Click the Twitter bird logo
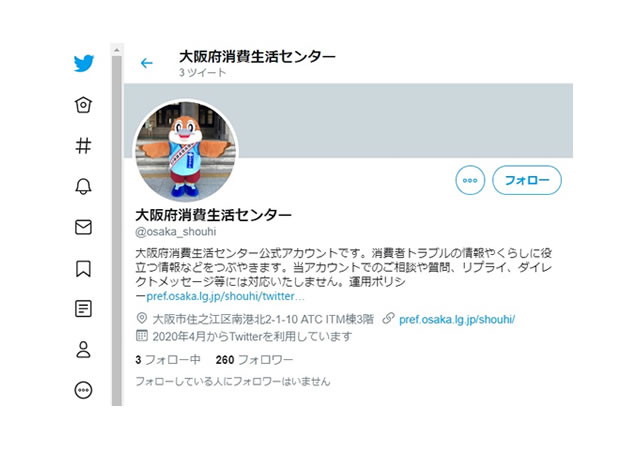 point(84,63)
